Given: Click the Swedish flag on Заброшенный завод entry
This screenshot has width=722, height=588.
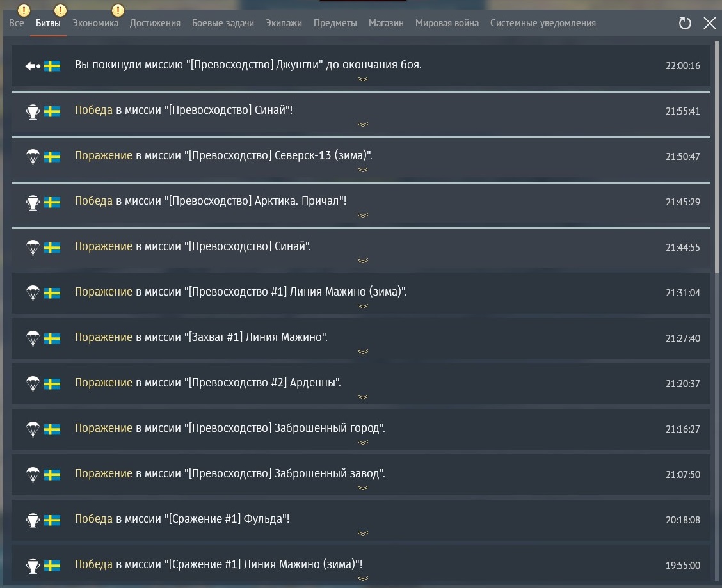Looking at the screenshot, I should point(52,475).
